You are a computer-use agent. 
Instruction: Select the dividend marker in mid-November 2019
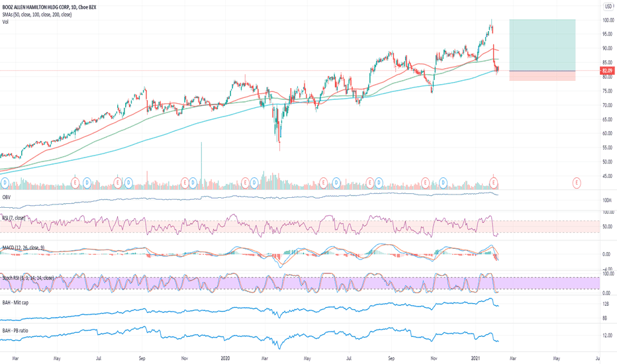[x=193, y=183]
